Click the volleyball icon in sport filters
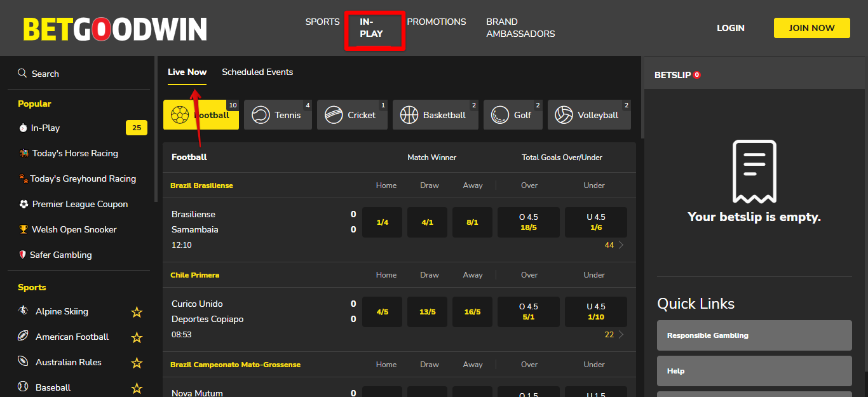 (x=564, y=115)
